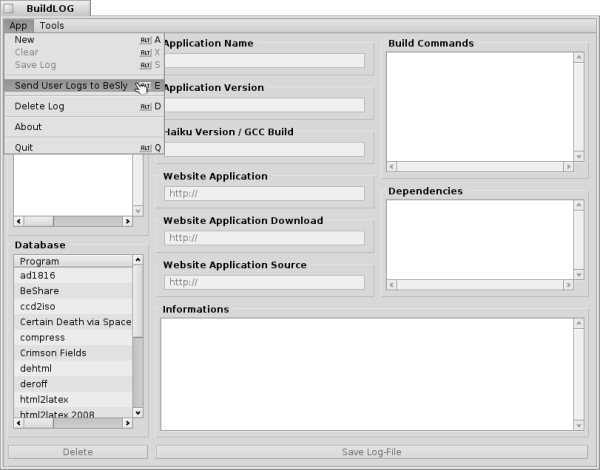Click the Website Application Download field
This screenshot has height=470, width=600.
pos(264,238)
